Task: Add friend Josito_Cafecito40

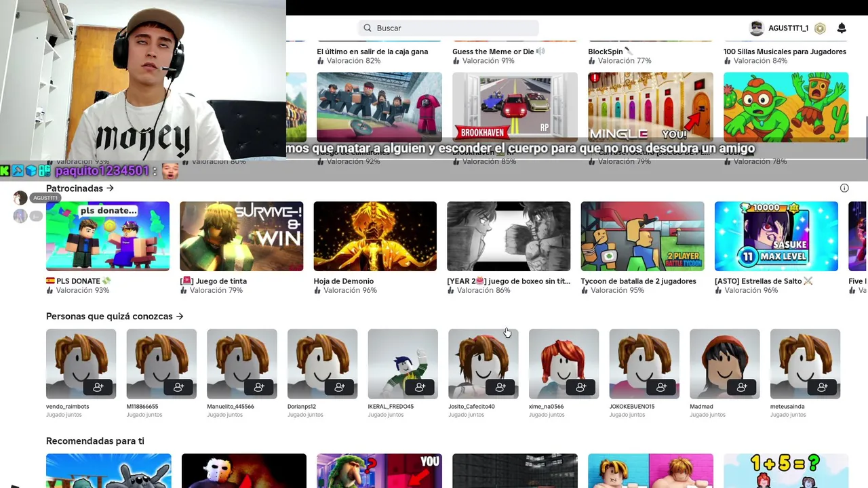Action: [500, 386]
